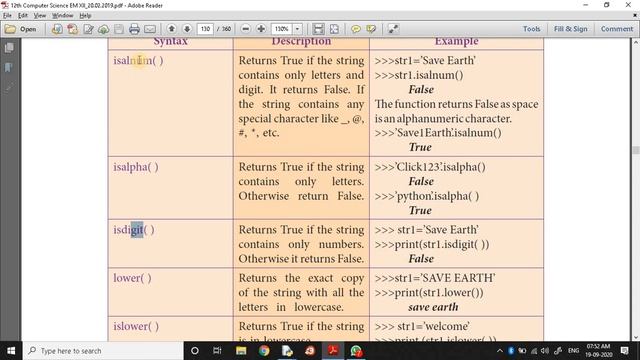Click the >>>str1='SAVE EARTH' example line
This screenshot has width=640, height=360.
coord(435,278)
